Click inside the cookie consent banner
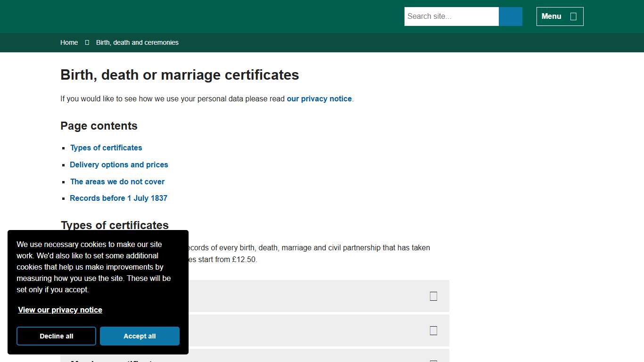The image size is (644, 362). point(98,292)
